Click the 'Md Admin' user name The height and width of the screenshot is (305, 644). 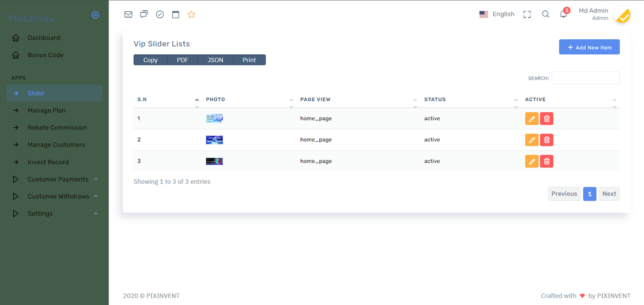(594, 11)
